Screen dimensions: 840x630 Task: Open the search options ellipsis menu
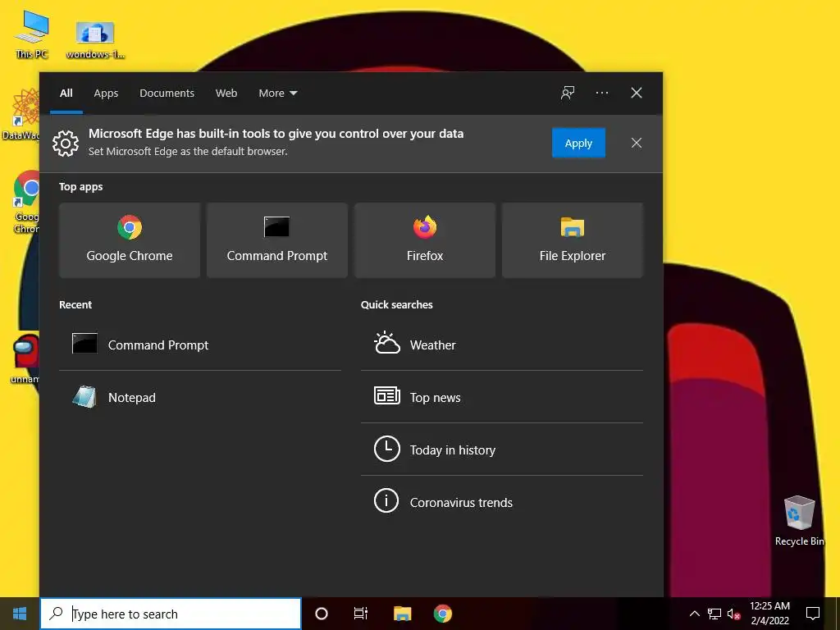[601, 94]
